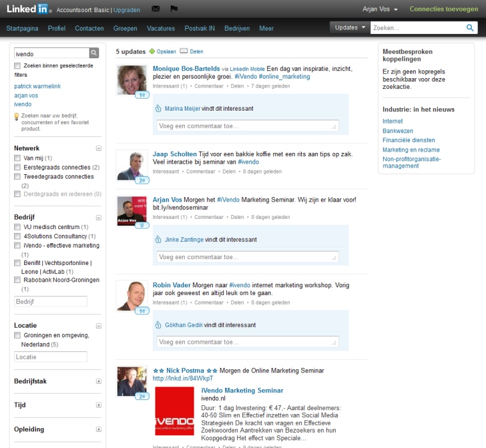The image size is (486, 448).
Task: Open the Groepen menu
Action: tap(125, 28)
